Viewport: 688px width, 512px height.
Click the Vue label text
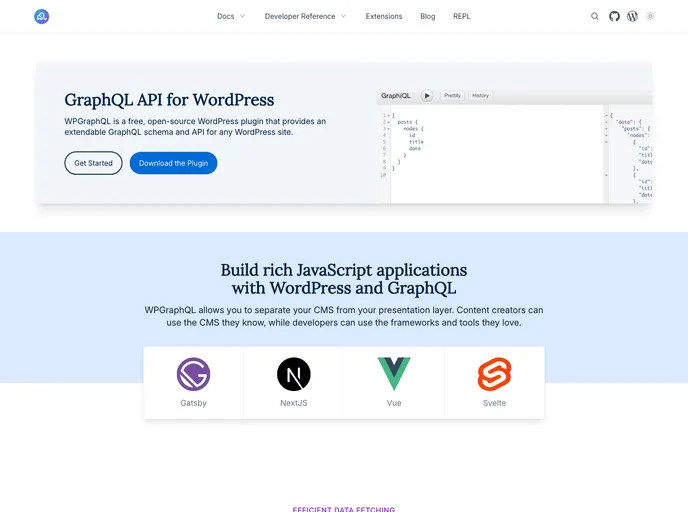pyautogui.click(x=394, y=403)
